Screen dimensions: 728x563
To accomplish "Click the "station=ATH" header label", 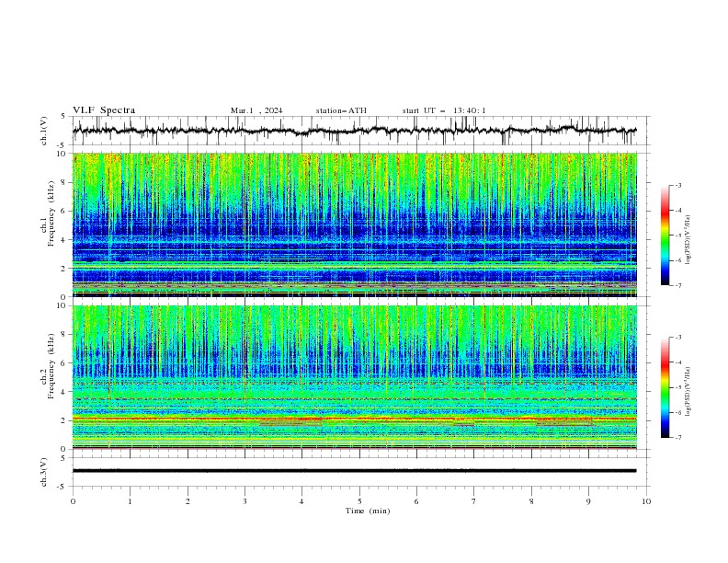I will point(341,110).
